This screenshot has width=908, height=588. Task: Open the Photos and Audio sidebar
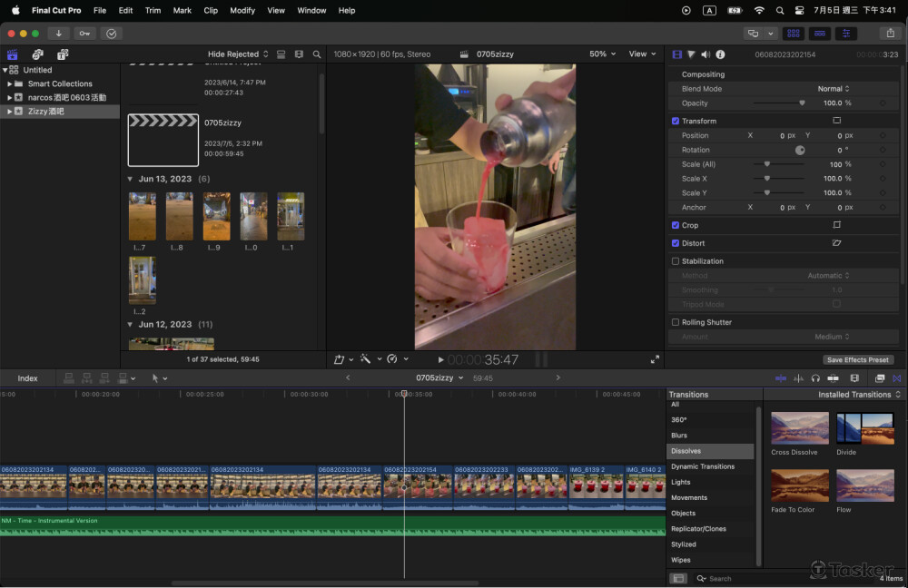[37, 54]
